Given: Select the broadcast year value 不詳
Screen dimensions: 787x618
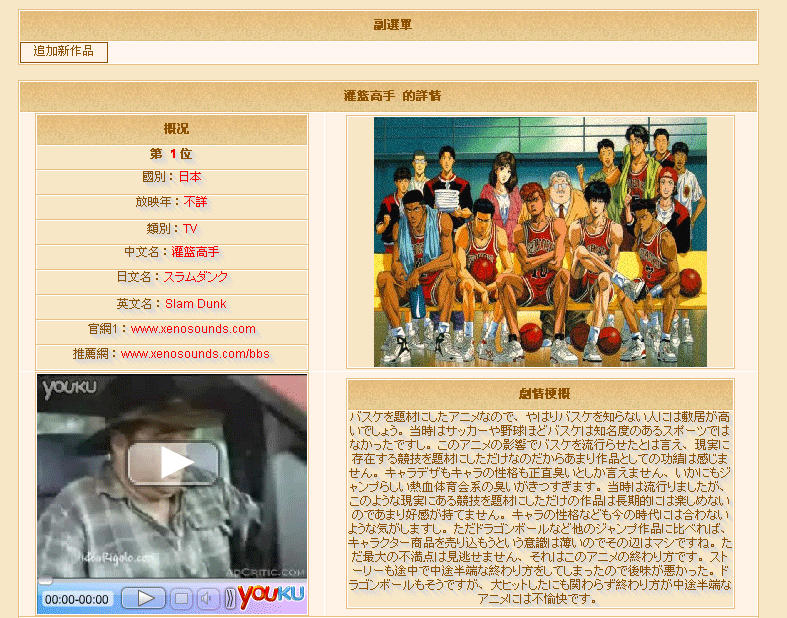Looking at the screenshot, I should point(195,202).
